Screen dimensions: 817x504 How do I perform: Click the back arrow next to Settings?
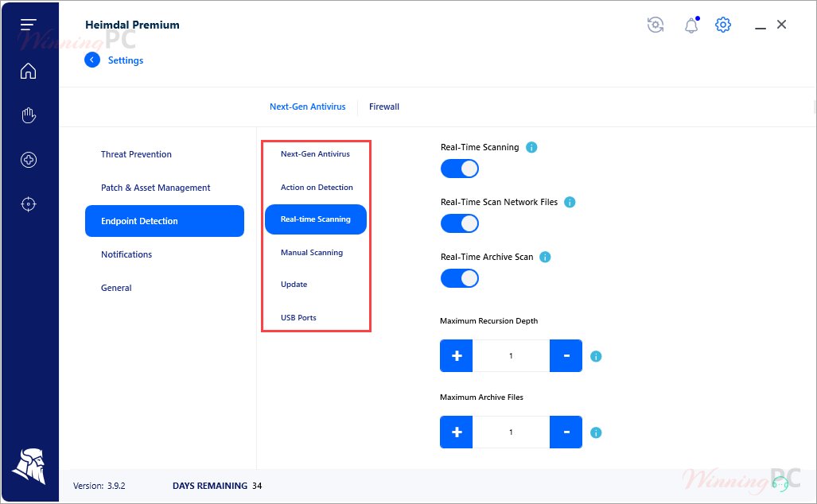(92, 60)
